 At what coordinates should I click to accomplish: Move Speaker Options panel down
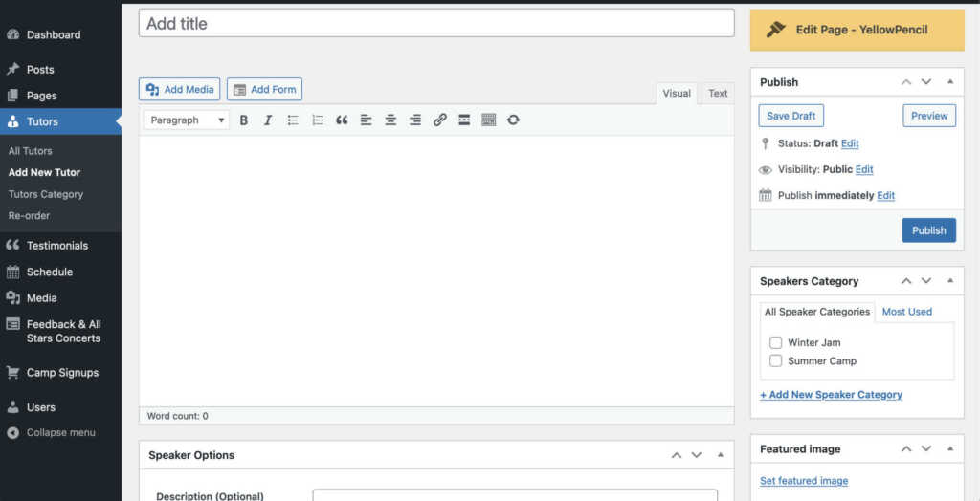[x=697, y=455]
